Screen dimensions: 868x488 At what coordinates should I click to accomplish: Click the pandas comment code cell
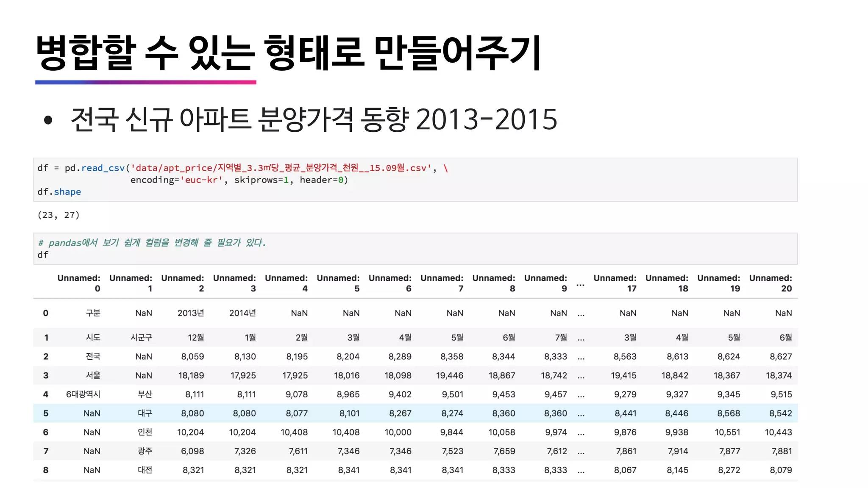pyautogui.click(x=415, y=249)
